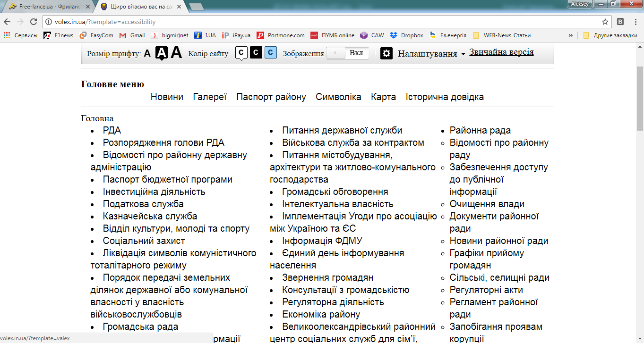Click the B extension icon
644x343 pixels.
pos(620,22)
